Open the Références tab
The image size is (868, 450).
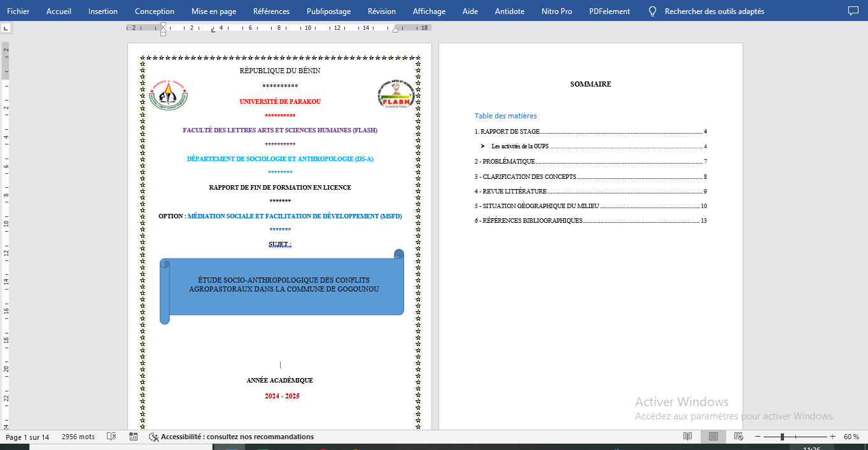point(271,11)
